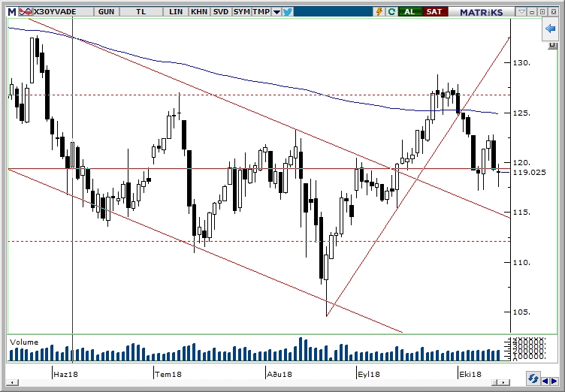Screen dimensions: 565x392
Task: Click the horizontal scrollbar thumb
Action: [x=496, y=382]
